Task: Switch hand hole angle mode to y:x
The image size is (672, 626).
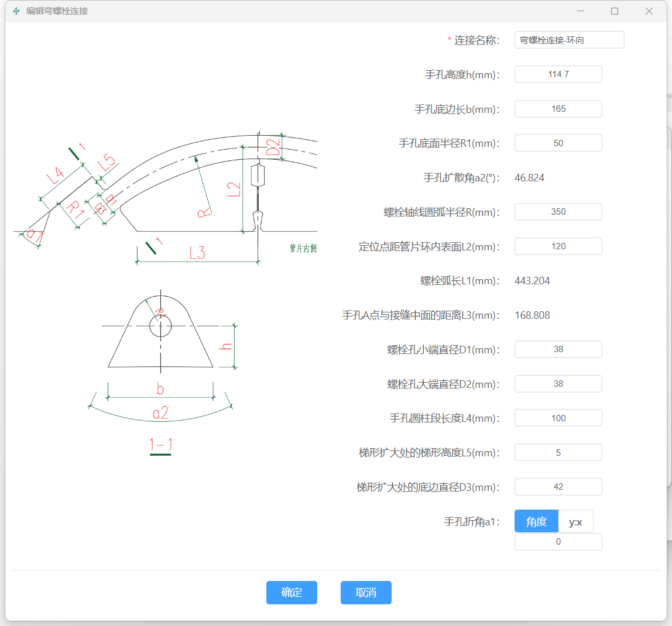Action: pyautogui.click(x=575, y=521)
